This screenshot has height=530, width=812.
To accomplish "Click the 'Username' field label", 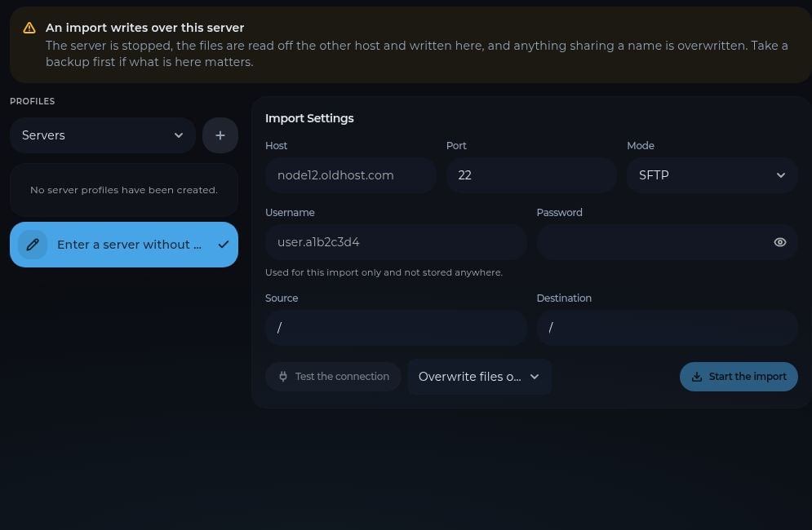I will tap(290, 212).
